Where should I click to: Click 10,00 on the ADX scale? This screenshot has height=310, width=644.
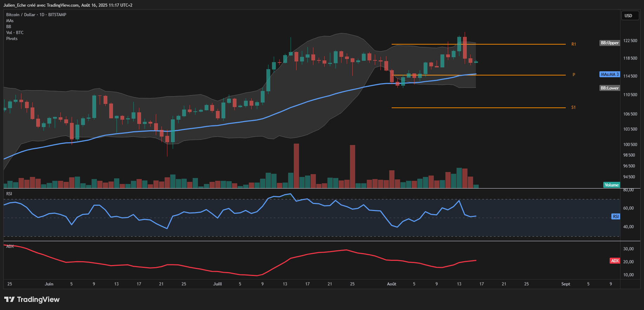(x=629, y=275)
